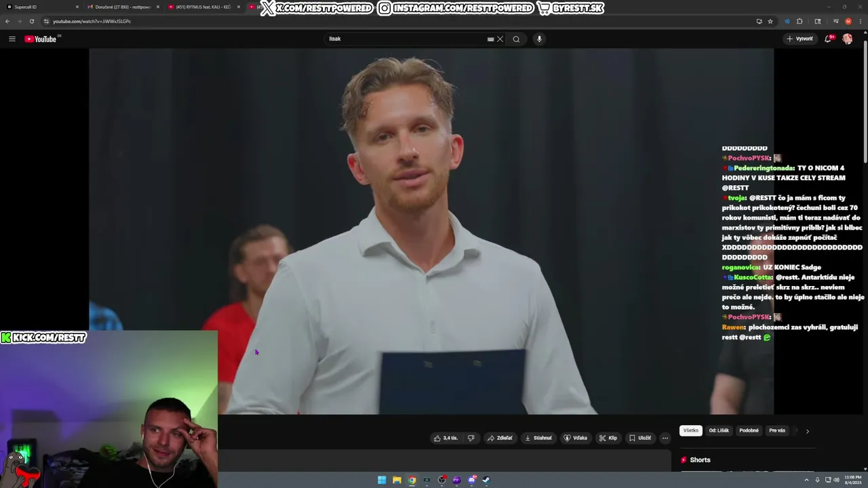Image resolution: width=868 pixels, height=488 pixels.
Task: Open site information icon in address bar
Action: coord(46,21)
